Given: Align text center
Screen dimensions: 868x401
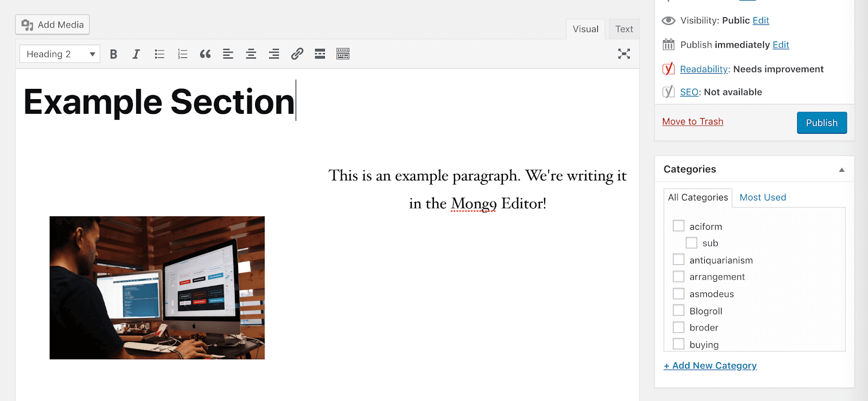Looking at the screenshot, I should click(251, 54).
